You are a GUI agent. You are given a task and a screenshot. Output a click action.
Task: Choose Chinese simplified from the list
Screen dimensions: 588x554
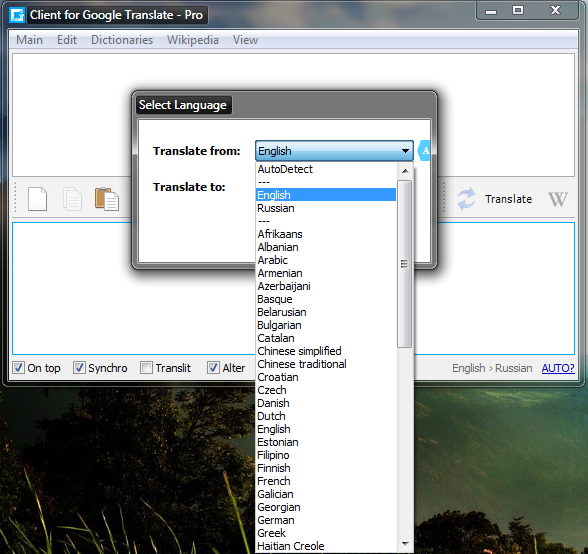tap(326, 351)
